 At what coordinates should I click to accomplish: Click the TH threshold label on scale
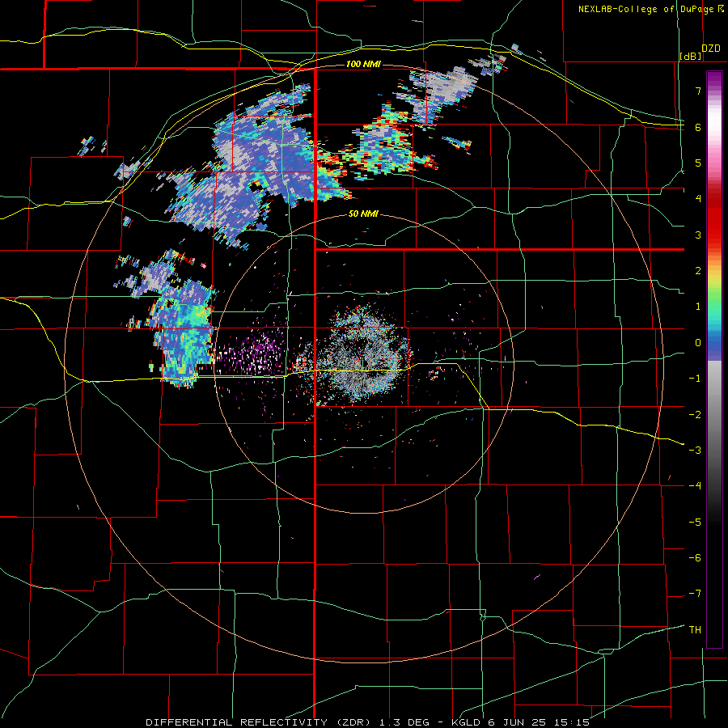click(695, 630)
